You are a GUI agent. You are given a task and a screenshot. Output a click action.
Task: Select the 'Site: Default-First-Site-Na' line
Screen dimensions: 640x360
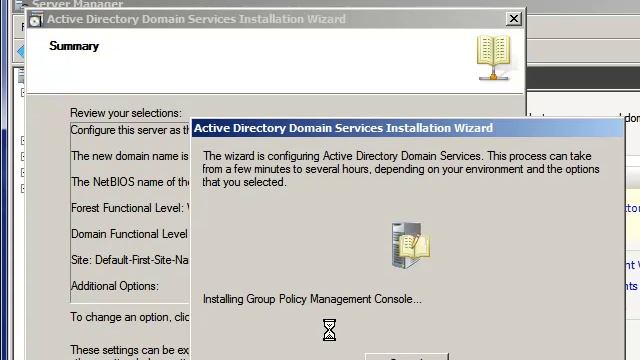pos(130,260)
